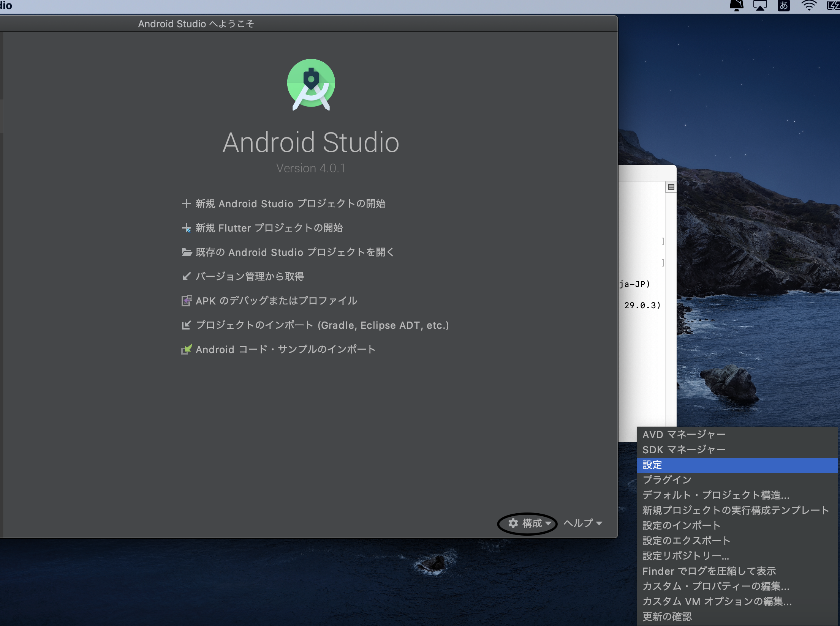
Task: Click the arrow icon for version control checkout
Action: coord(186,276)
